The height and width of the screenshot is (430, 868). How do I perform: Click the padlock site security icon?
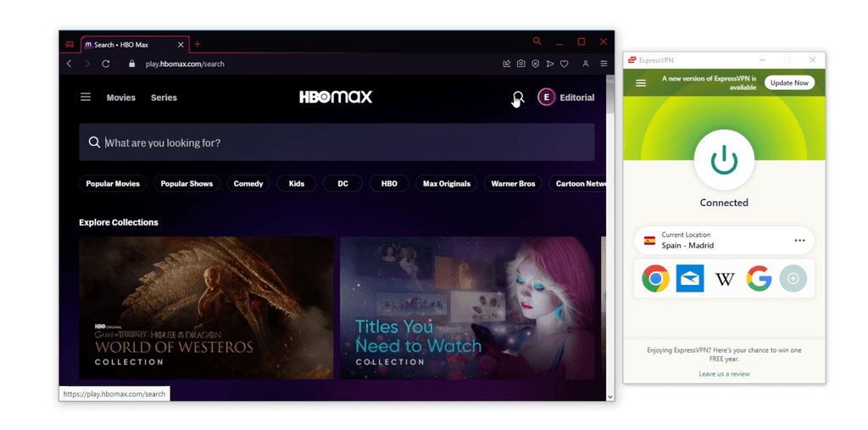pos(131,64)
